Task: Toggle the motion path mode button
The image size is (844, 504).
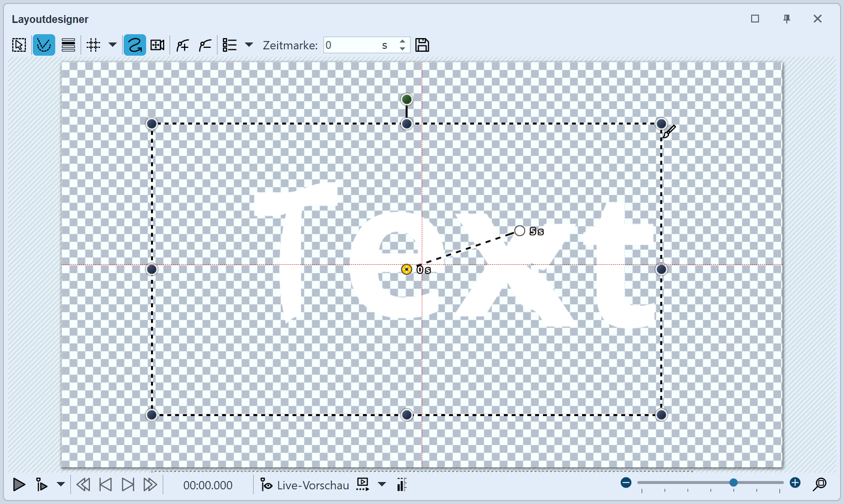Action: 134,45
